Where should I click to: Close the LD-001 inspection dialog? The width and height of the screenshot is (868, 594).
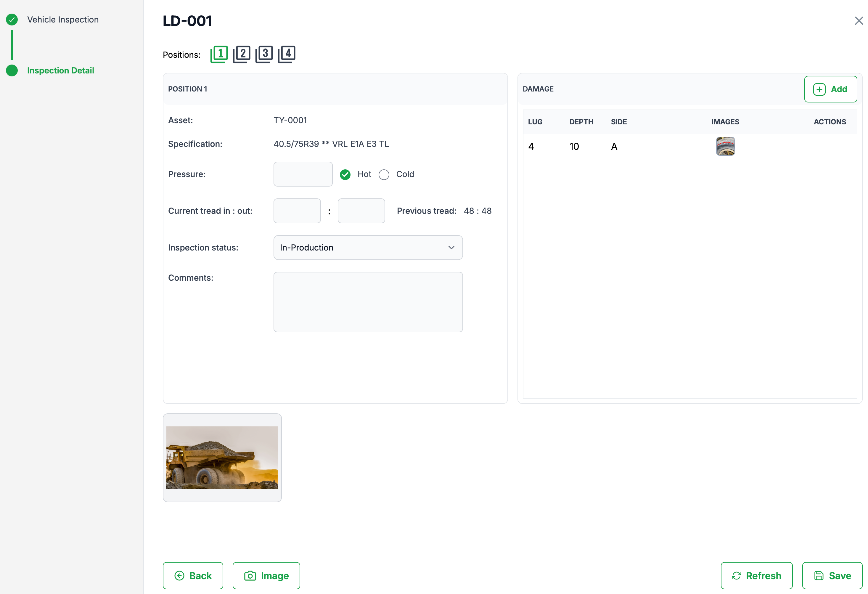pos(859,21)
